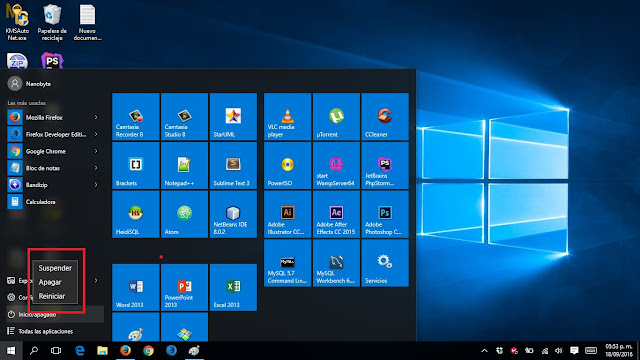Open Mozilla Firefox from most used list
This screenshot has width=640, height=360.
(x=55, y=118)
